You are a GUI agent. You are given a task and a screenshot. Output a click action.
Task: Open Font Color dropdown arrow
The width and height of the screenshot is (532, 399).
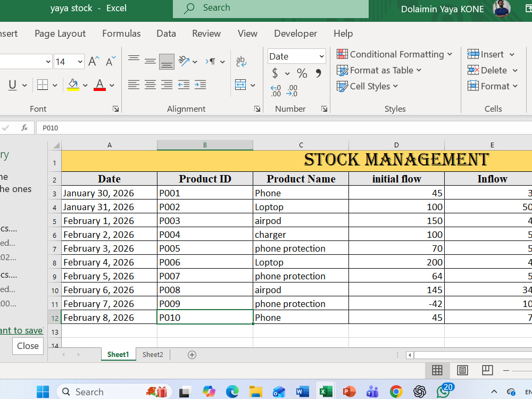pos(112,85)
